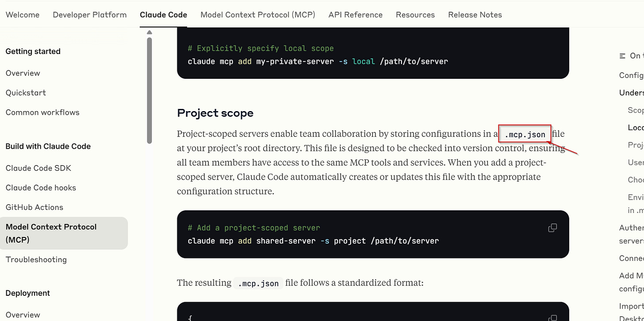The width and height of the screenshot is (644, 321).
Task: Click the Deployment section header
Action: [28, 293]
